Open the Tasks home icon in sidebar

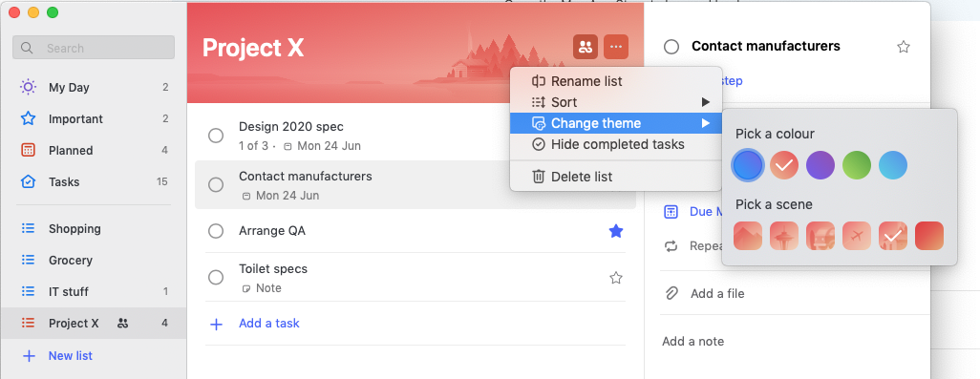(28, 181)
